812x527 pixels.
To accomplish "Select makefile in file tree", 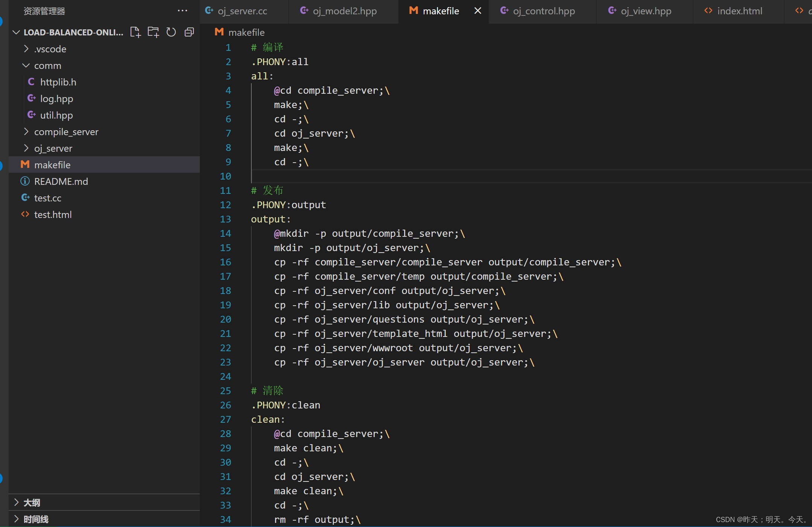I will click(x=104, y=165).
